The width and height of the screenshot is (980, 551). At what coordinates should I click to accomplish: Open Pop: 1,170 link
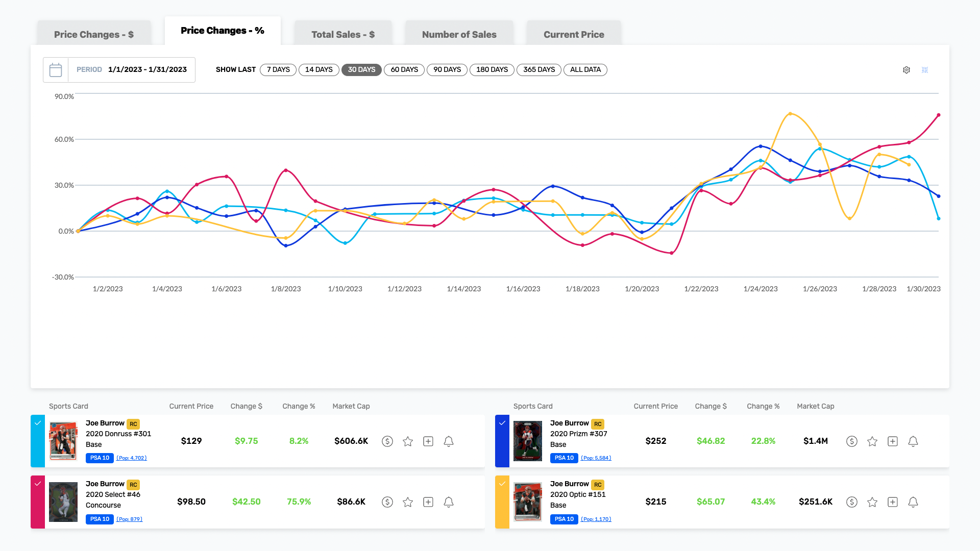[596, 519]
